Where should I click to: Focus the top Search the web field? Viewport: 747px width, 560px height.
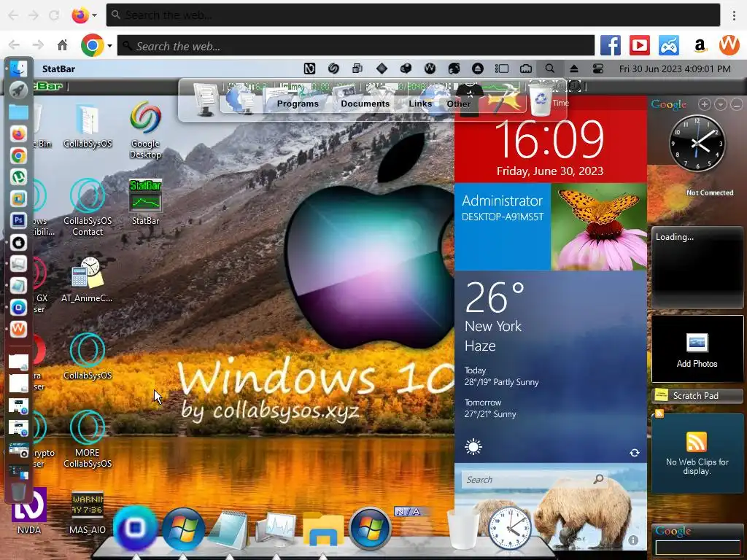point(413,15)
